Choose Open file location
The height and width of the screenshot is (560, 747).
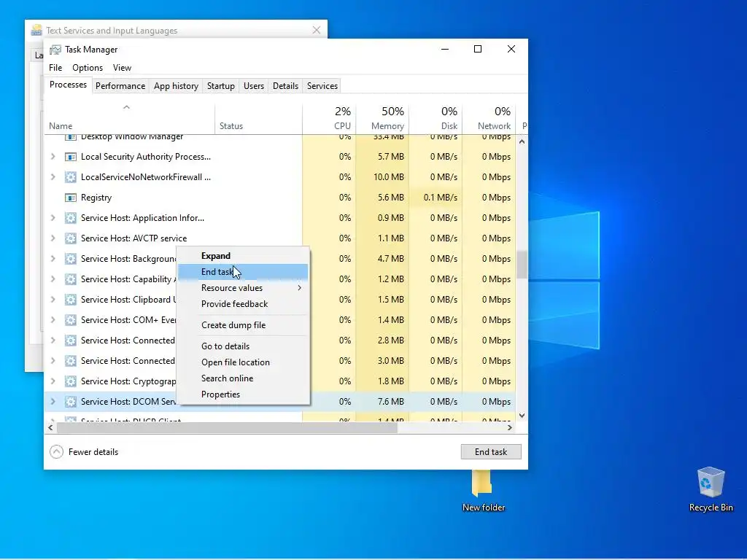(243, 362)
